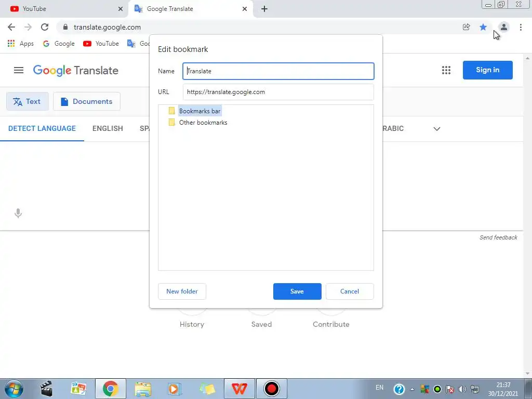Click the screen recorder taskbar icon
This screenshot has height=399, width=532.
[x=271, y=389]
